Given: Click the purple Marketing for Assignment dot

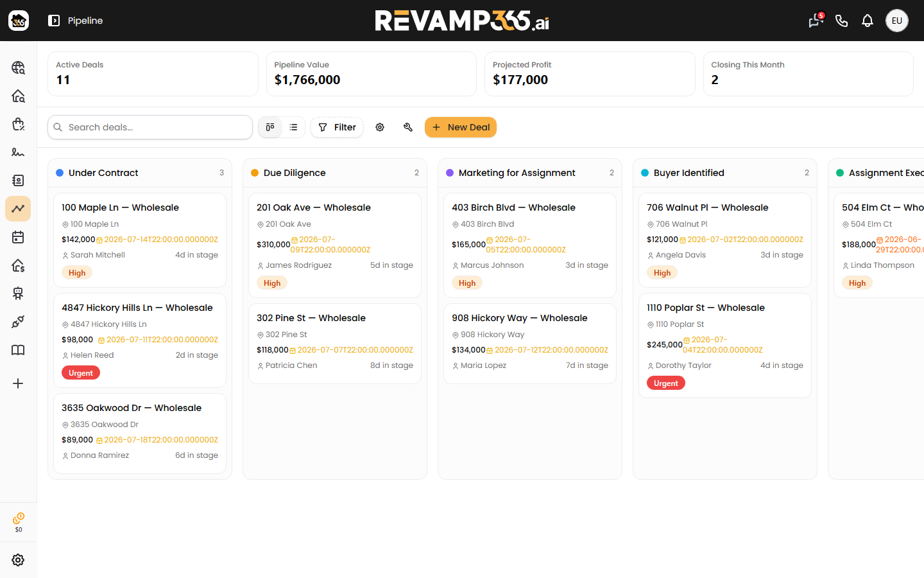Looking at the screenshot, I should tap(450, 173).
